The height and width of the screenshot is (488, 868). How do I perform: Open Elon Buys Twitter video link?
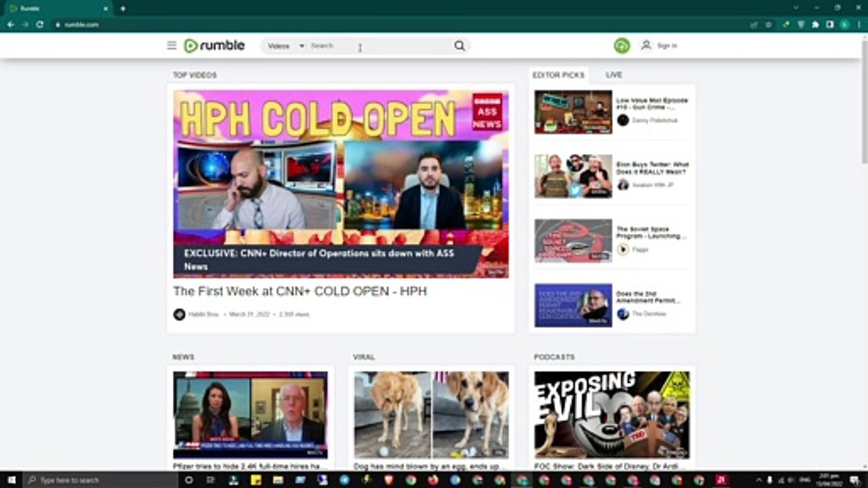click(652, 168)
